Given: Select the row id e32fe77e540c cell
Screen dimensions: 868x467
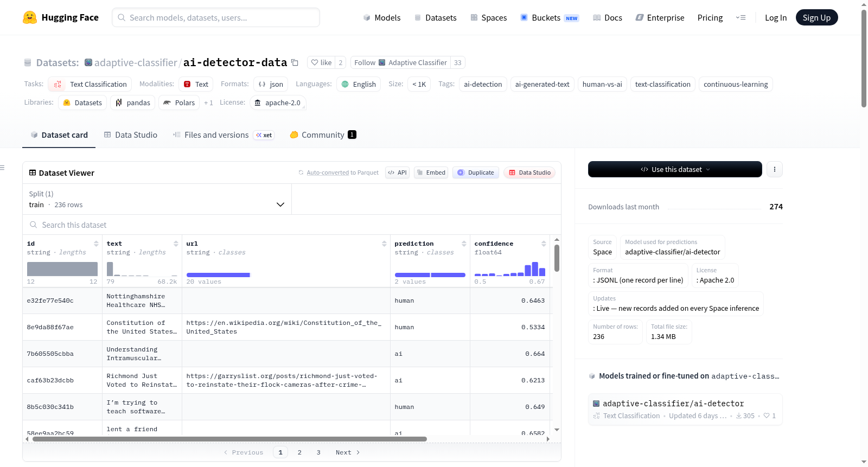Looking at the screenshot, I should coord(62,300).
